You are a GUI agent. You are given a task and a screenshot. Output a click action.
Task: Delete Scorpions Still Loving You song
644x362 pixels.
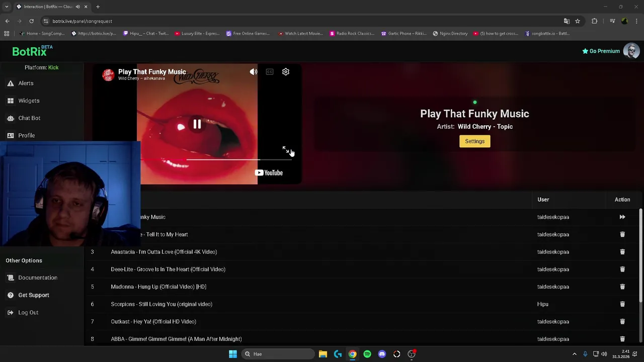(x=622, y=304)
